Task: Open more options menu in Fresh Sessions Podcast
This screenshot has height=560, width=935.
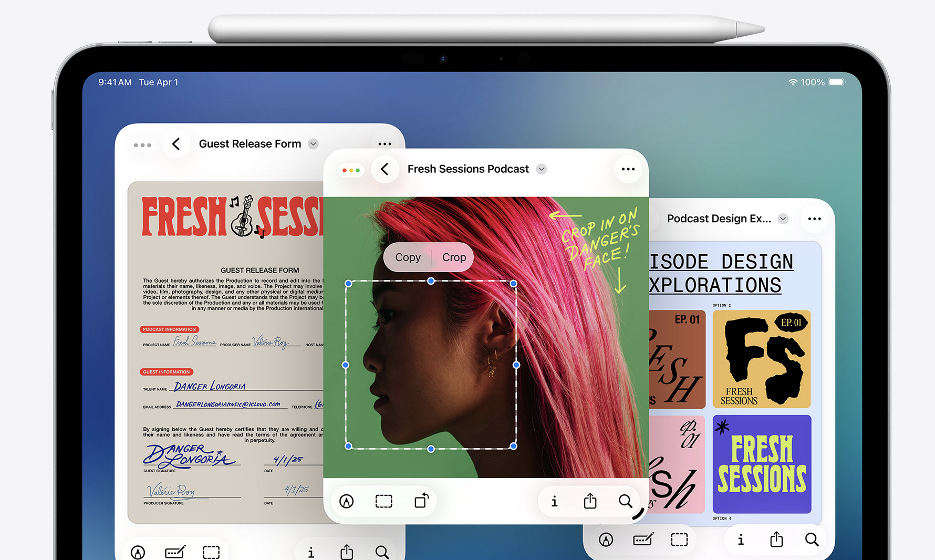Action: tap(628, 169)
